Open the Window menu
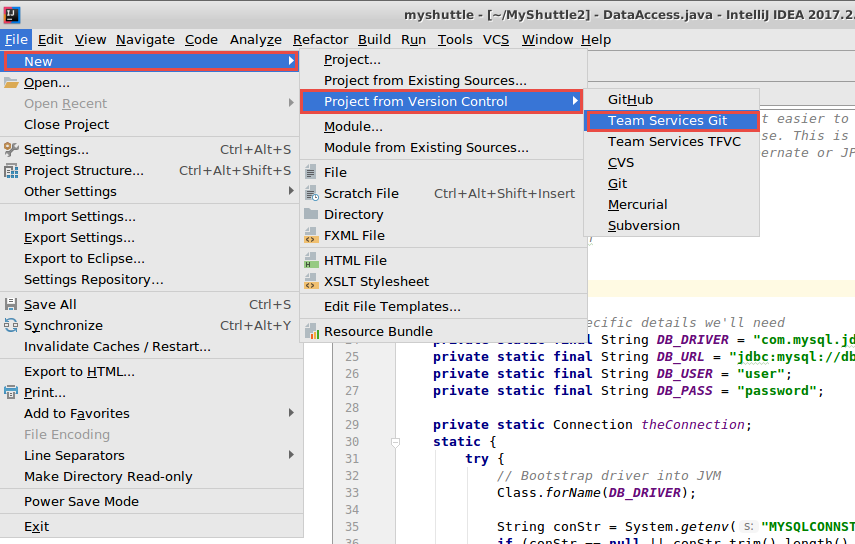The width and height of the screenshot is (855, 544). pos(547,40)
